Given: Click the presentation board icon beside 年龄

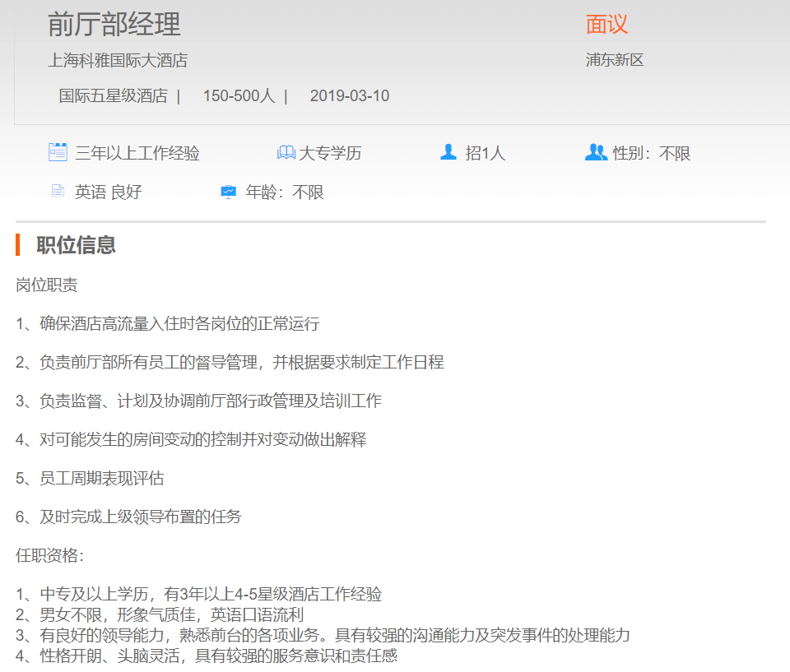Looking at the screenshot, I should 228,192.
